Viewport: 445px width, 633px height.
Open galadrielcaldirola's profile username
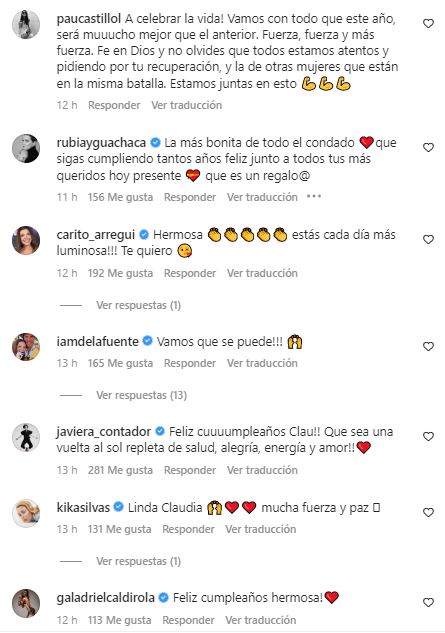tap(106, 597)
